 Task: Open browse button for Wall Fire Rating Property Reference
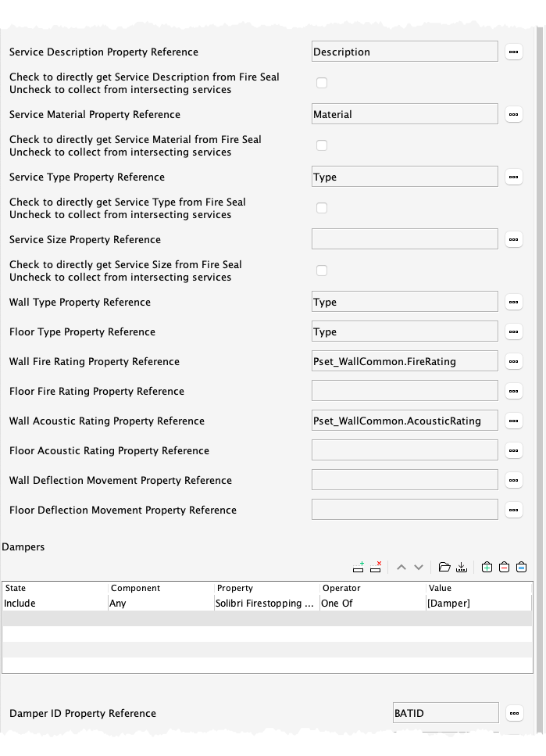[514, 362]
